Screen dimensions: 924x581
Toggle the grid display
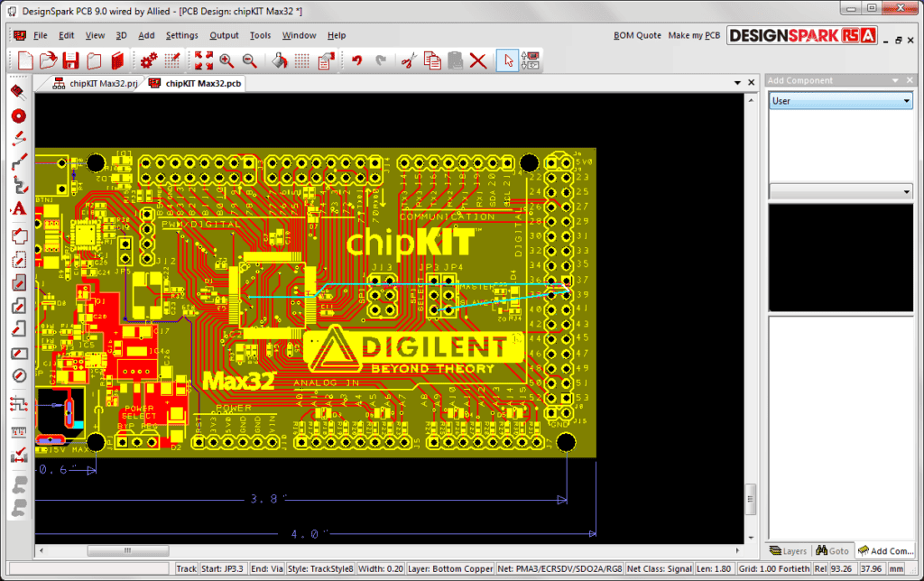pyautogui.click(x=300, y=60)
